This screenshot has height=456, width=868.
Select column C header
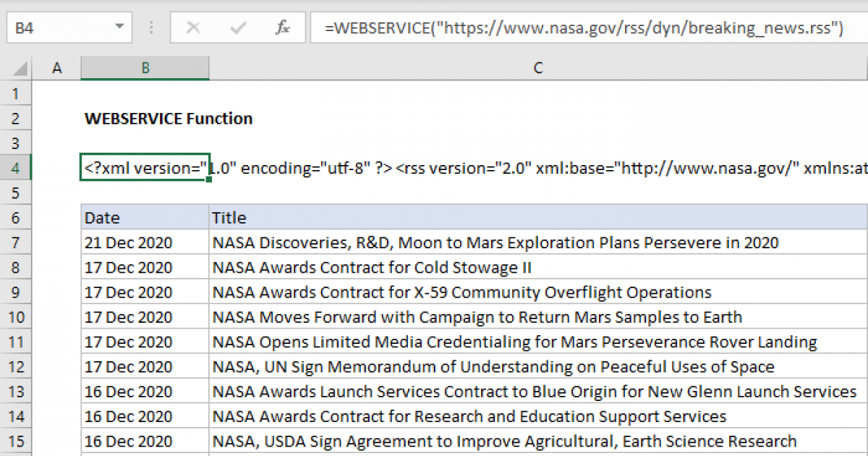coord(537,68)
